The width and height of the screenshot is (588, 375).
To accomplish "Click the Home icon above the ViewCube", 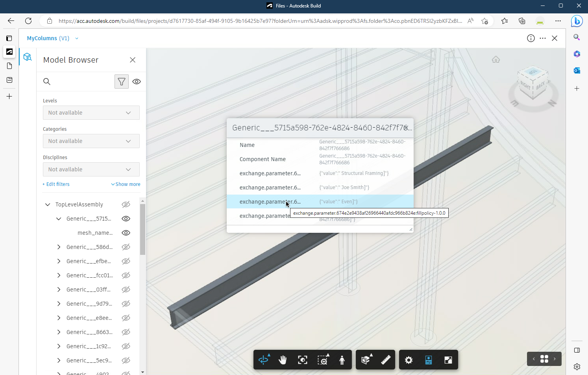I will (x=496, y=59).
